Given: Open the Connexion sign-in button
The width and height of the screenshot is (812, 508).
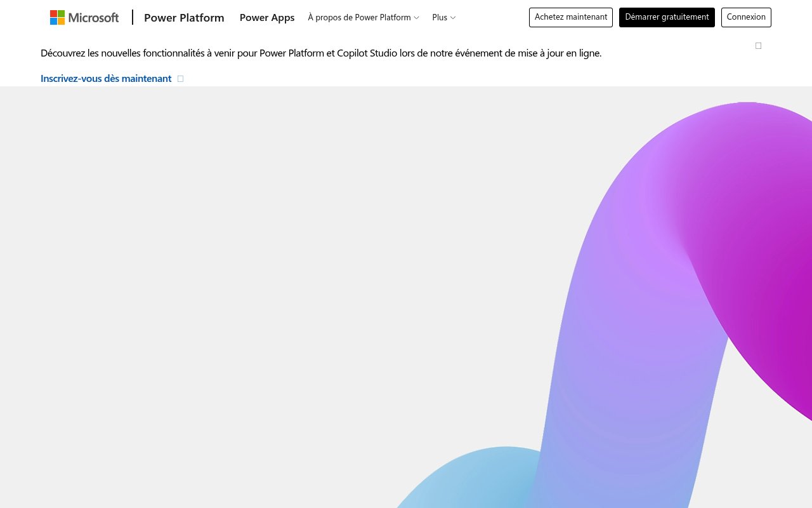Looking at the screenshot, I should [x=746, y=17].
